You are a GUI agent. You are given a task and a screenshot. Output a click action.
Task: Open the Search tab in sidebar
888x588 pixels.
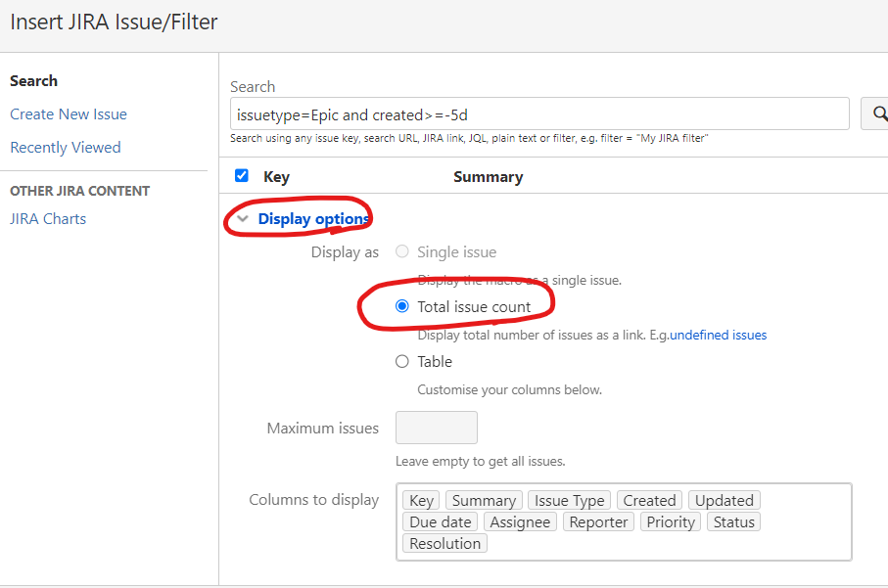(x=33, y=81)
